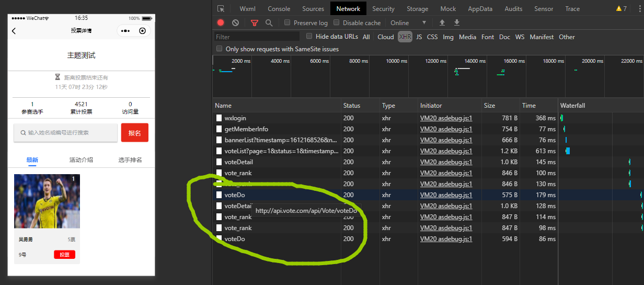The width and height of the screenshot is (644, 285).
Task: Sort requests by Status column header
Action: pyautogui.click(x=361, y=106)
